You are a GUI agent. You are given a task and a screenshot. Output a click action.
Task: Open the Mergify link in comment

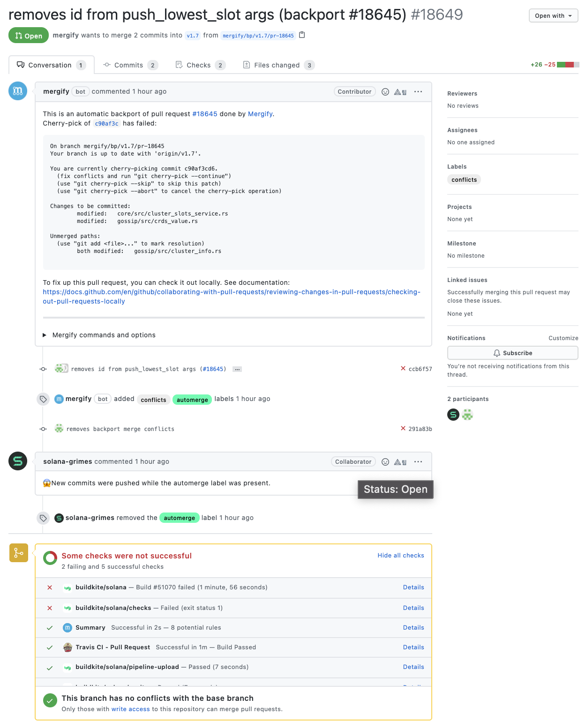260,114
